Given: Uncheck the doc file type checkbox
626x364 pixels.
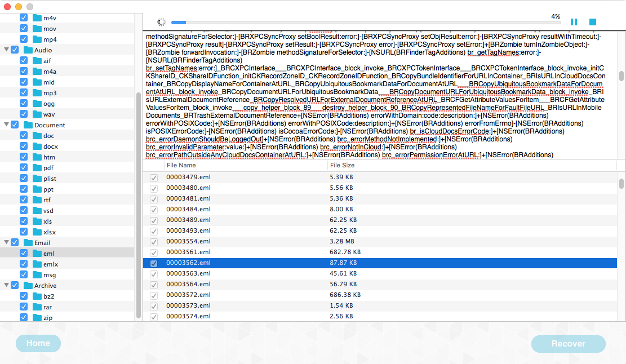Looking at the screenshot, I should coord(24,136).
